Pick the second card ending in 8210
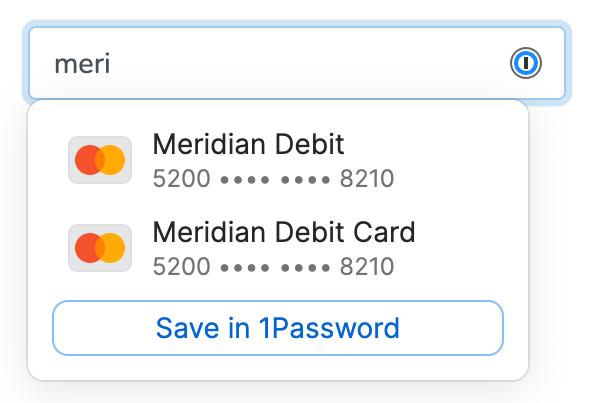 [278, 248]
